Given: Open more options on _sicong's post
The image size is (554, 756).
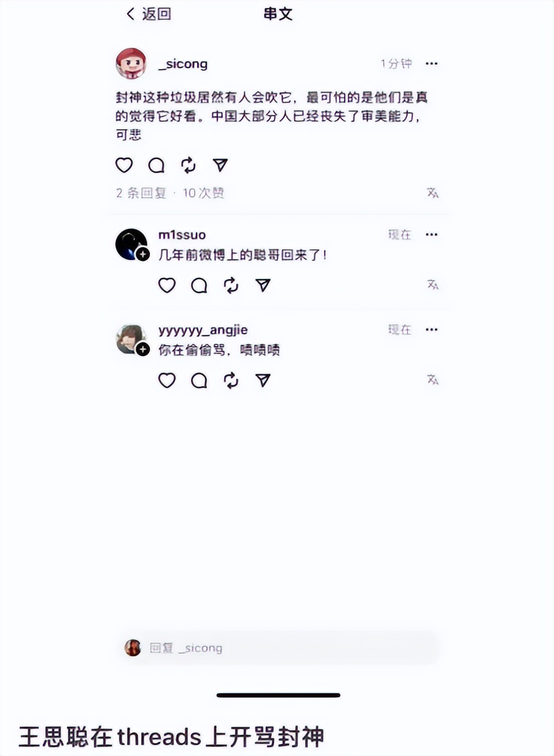Looking at the screenshot, I should coord(431,64).
